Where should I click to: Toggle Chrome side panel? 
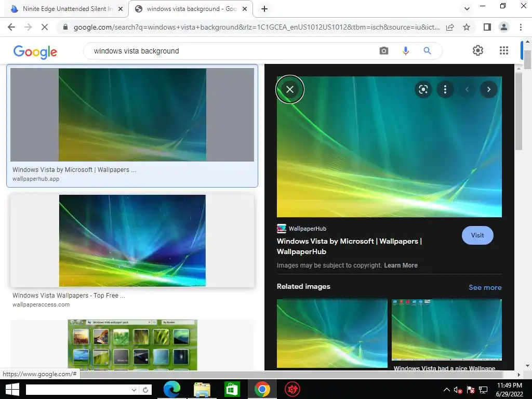[487, 27]
